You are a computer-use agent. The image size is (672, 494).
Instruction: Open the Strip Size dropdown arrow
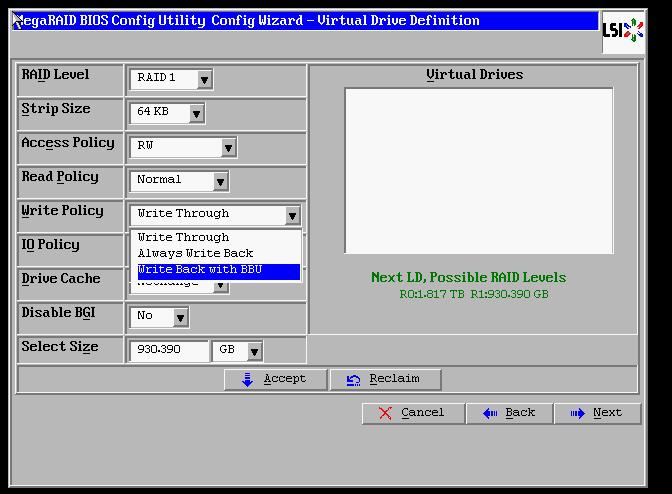[x=197, y=114]
